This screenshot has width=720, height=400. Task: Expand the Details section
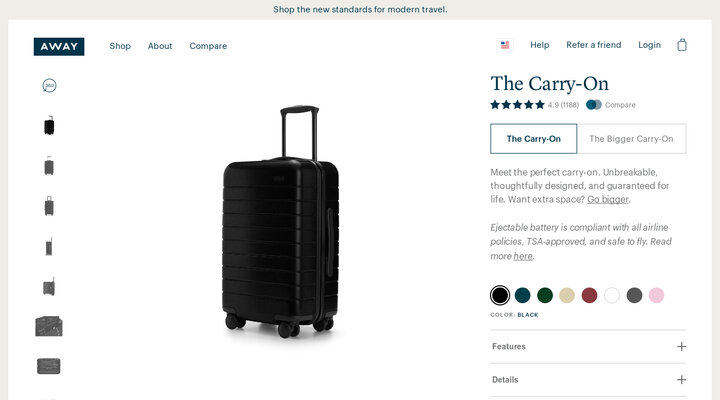coord(505,380)
